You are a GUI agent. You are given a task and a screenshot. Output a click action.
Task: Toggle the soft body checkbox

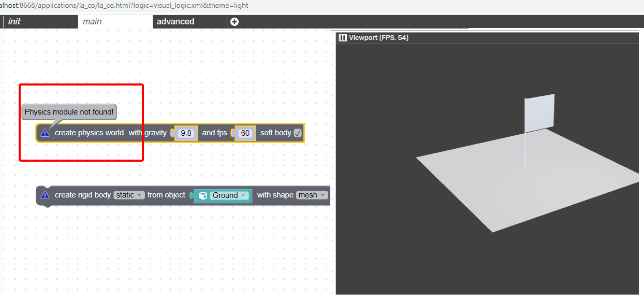298,133
